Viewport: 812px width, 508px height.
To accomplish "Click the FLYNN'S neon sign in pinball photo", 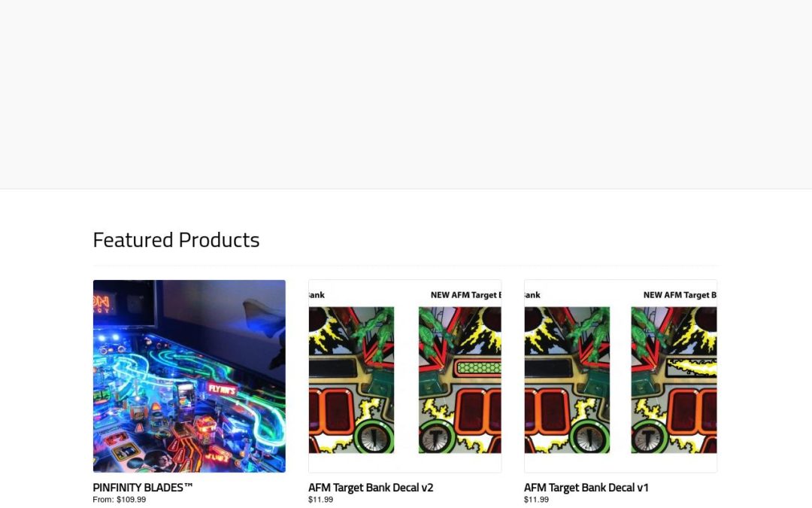I will [222, 389].
